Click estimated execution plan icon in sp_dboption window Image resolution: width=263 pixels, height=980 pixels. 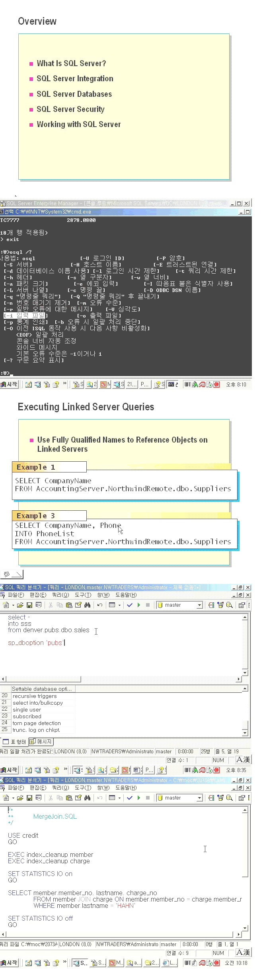point(211,605)
